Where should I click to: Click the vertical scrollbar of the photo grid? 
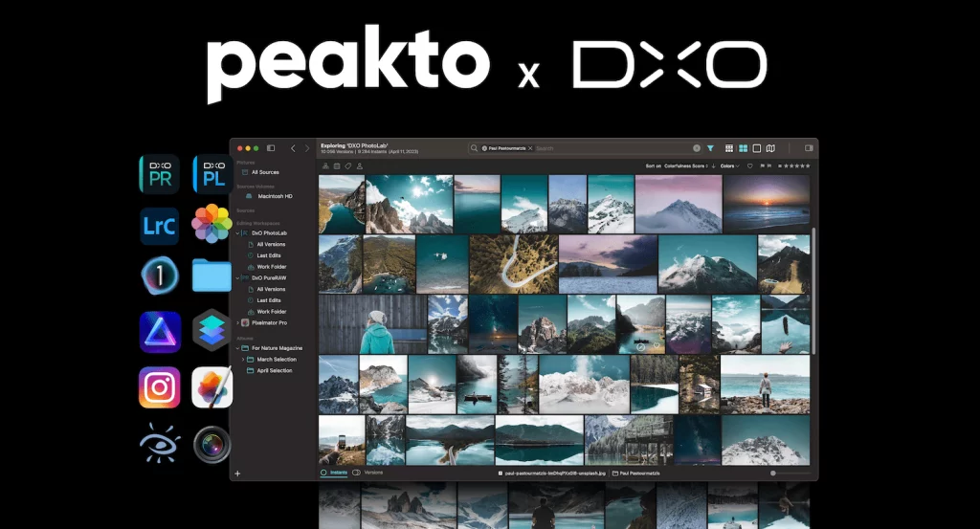pos(813,291)
